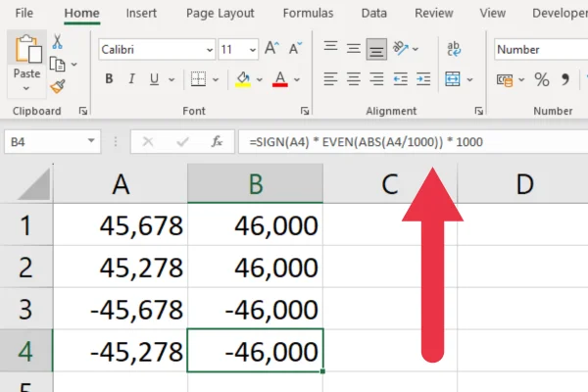Screen dimensions: 588x392
Task: Switch to the Review tab
Action: point(434,13)
